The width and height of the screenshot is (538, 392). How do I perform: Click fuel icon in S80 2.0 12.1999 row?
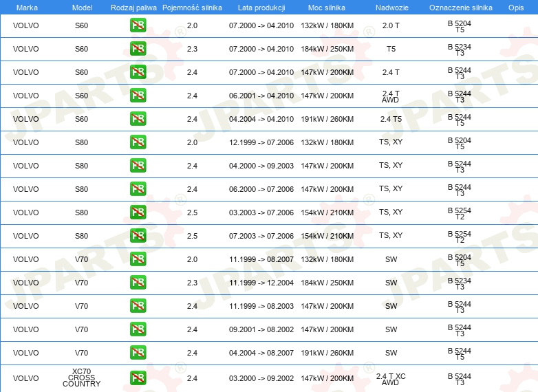pyautogui.click(x=138, y=142)
